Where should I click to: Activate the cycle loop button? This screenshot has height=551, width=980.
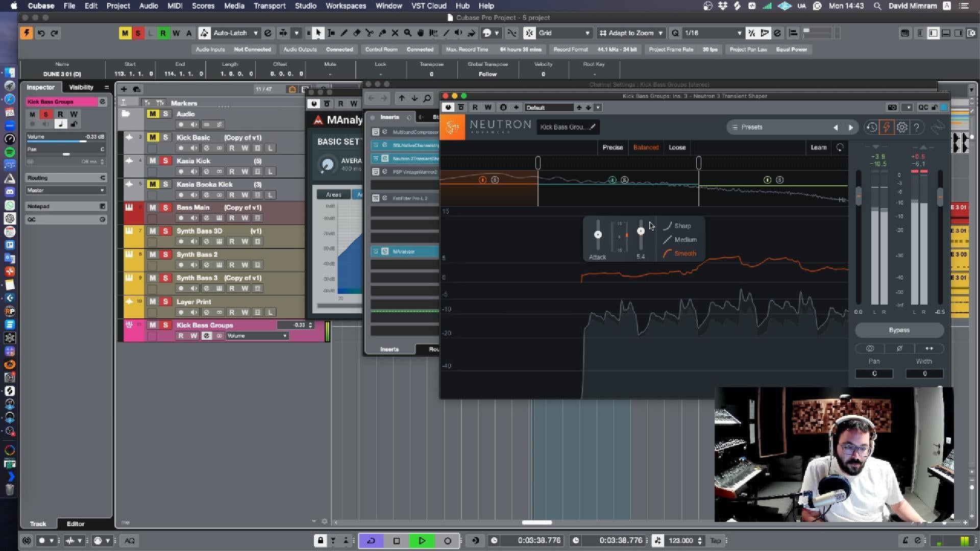coord(371,541)
